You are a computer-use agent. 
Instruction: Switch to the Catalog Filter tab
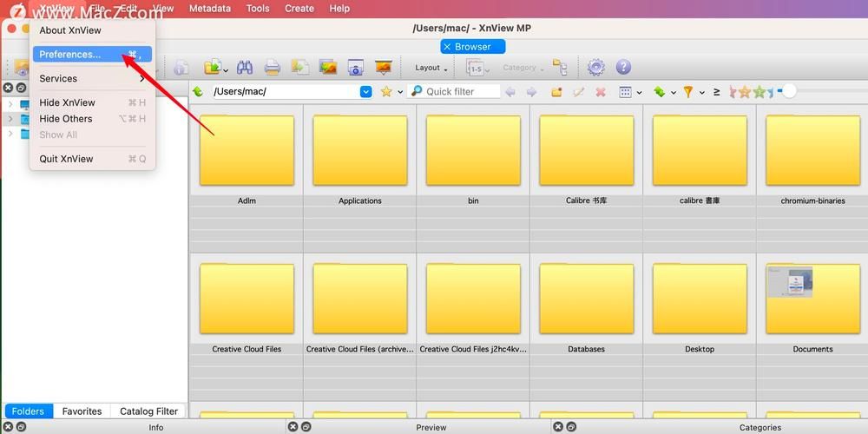149,411
